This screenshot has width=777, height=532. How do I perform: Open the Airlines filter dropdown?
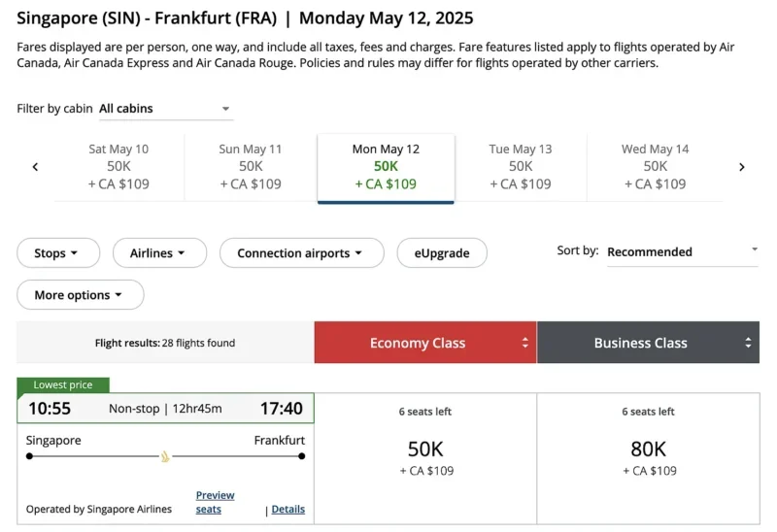[159, 253]
